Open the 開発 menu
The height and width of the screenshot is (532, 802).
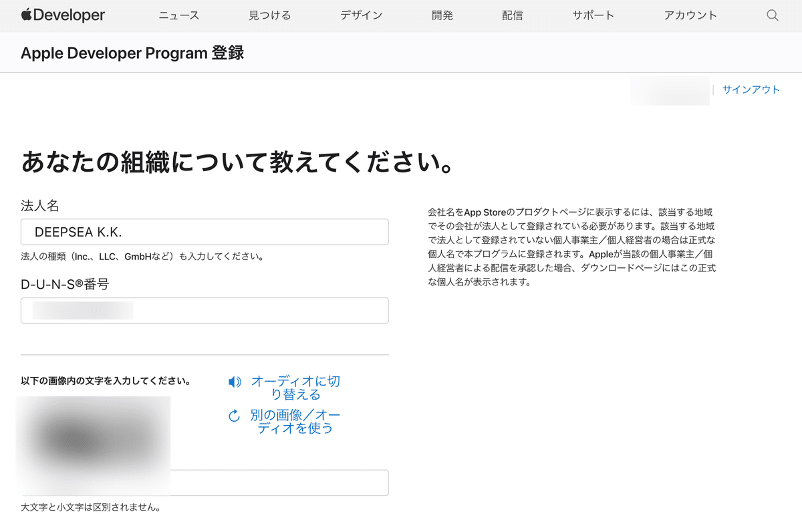point(442,15)
